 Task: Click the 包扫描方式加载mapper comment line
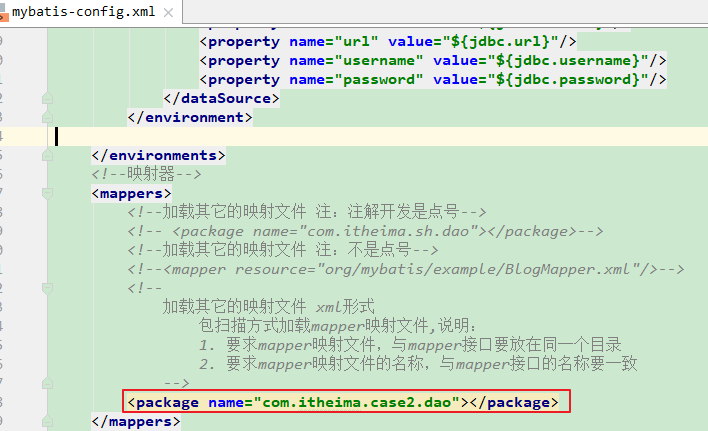[337, 326]
